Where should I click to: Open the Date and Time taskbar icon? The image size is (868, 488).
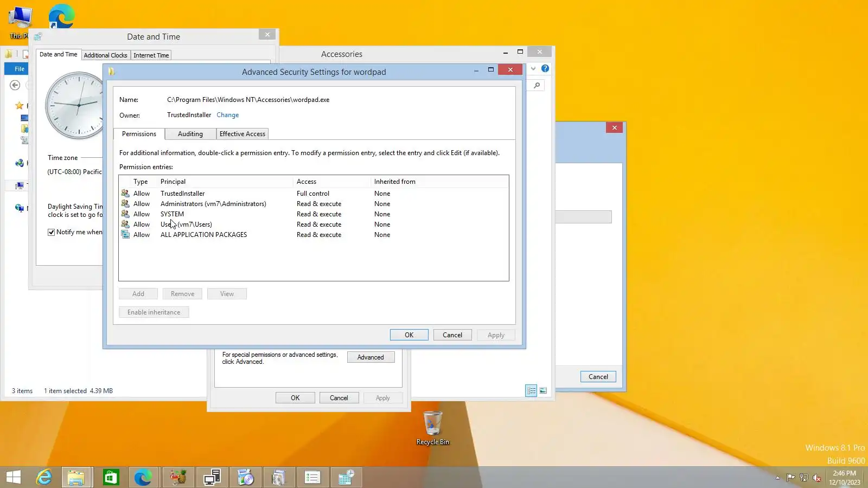tap(346, 477)
